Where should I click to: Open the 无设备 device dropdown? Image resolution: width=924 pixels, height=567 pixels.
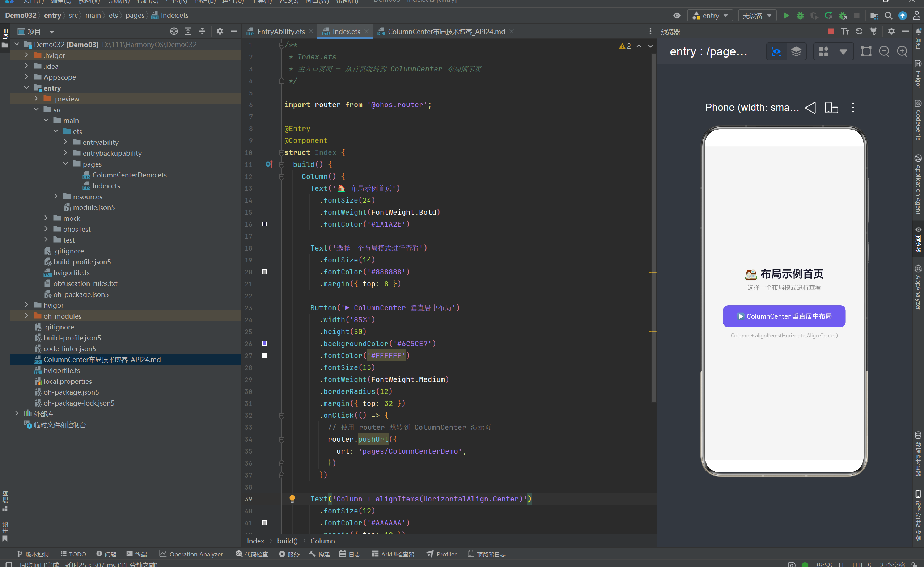[x=757, y=16]
